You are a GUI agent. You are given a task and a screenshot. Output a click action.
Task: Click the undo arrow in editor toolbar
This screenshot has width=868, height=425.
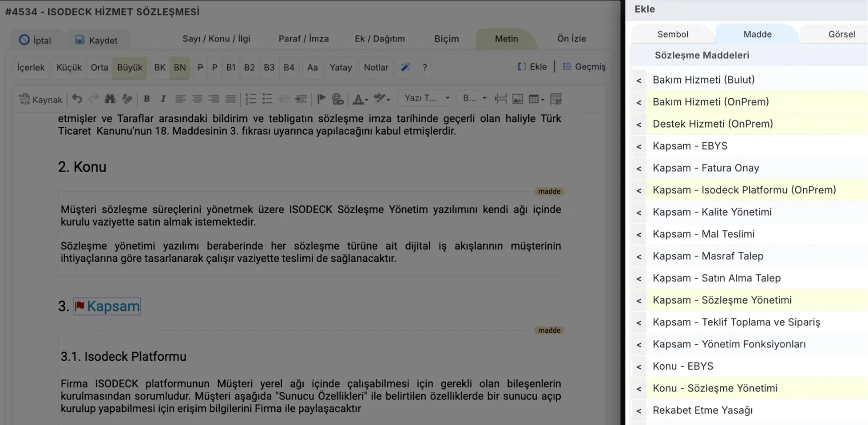(x=77, y=99)
